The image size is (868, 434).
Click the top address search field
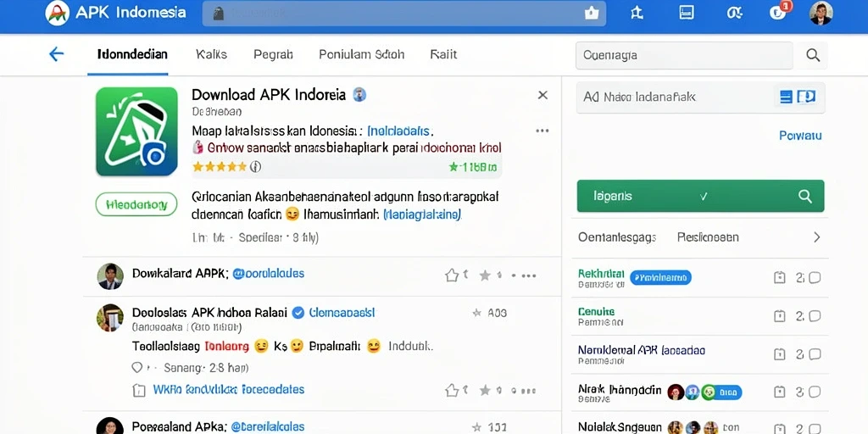tap(404, 14)
